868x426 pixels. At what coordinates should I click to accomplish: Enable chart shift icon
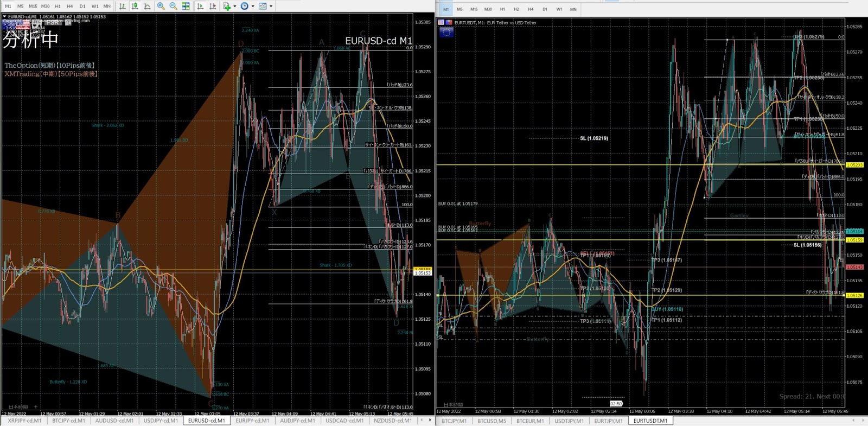(x=213, y=6)
